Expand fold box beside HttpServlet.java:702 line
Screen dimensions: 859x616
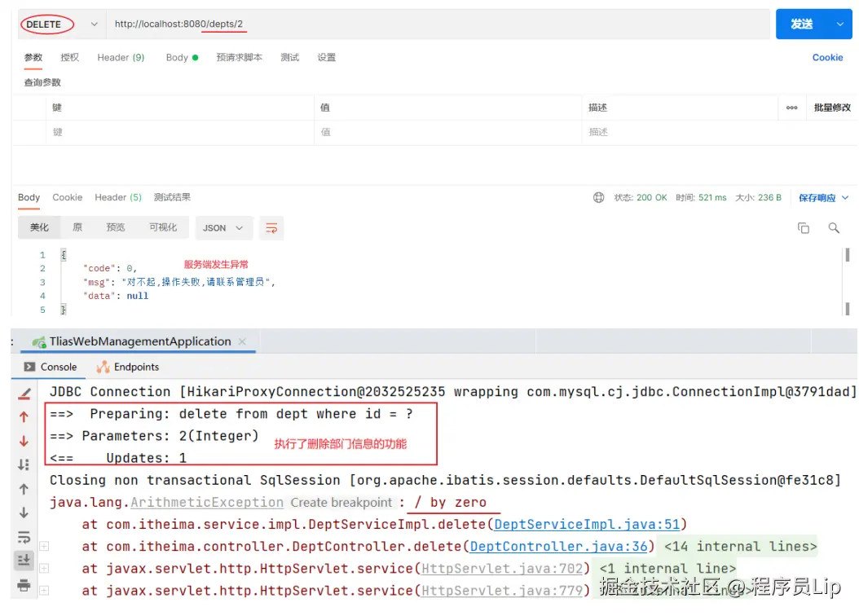pos(44,569)
